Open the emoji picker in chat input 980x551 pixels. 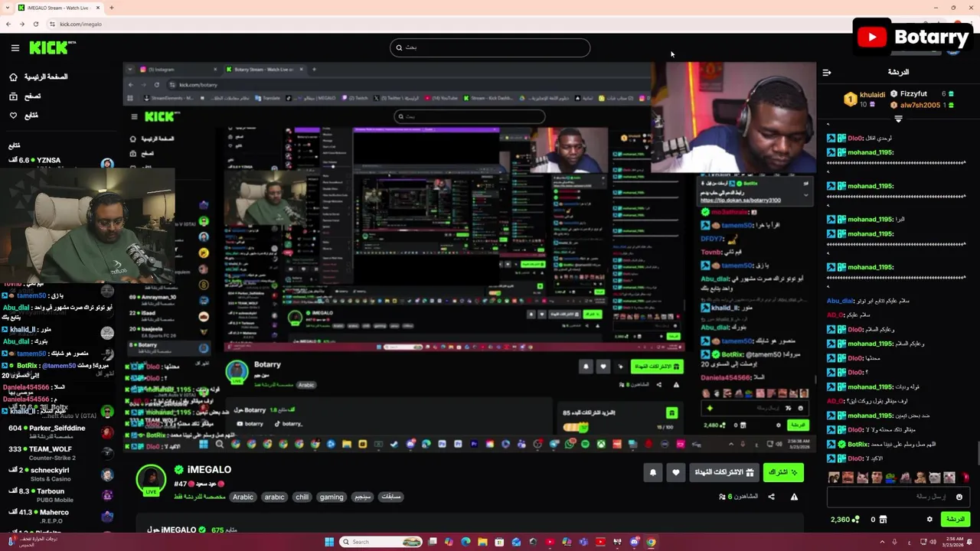[x=959, y=497]
